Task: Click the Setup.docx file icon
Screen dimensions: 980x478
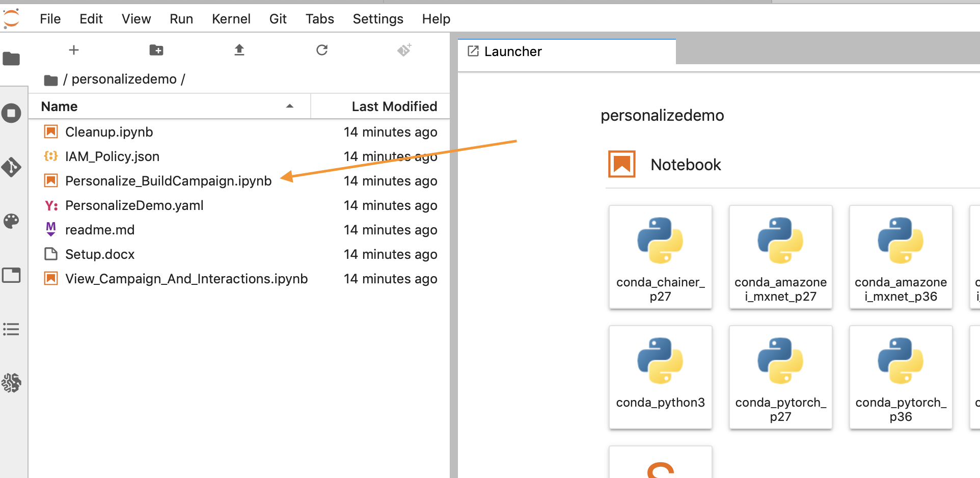Action: 51,254
